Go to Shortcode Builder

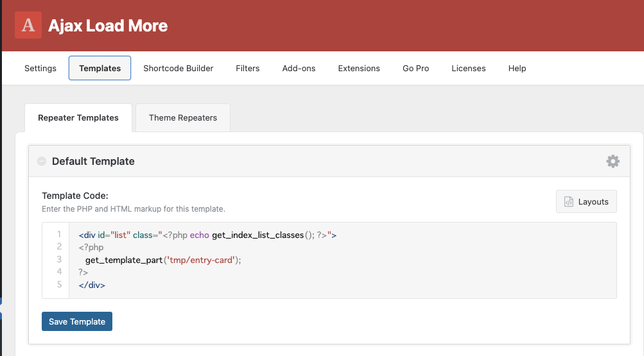[x=178, y=68]
